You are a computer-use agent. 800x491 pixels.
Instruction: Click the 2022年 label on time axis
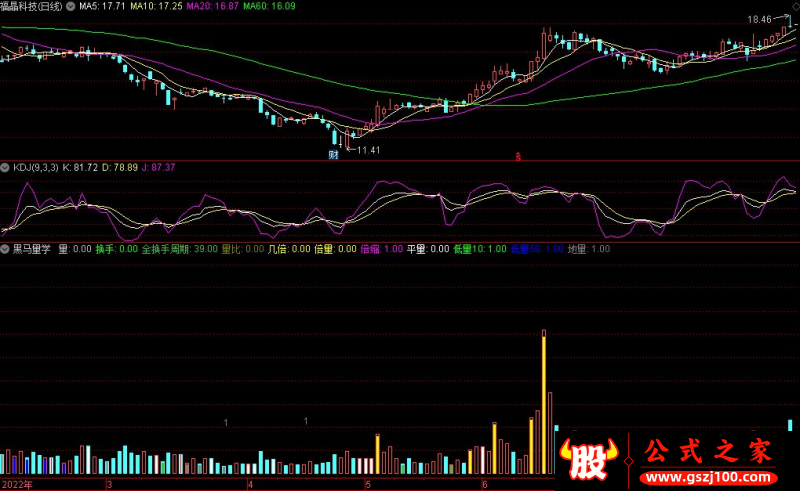(17, 484)
